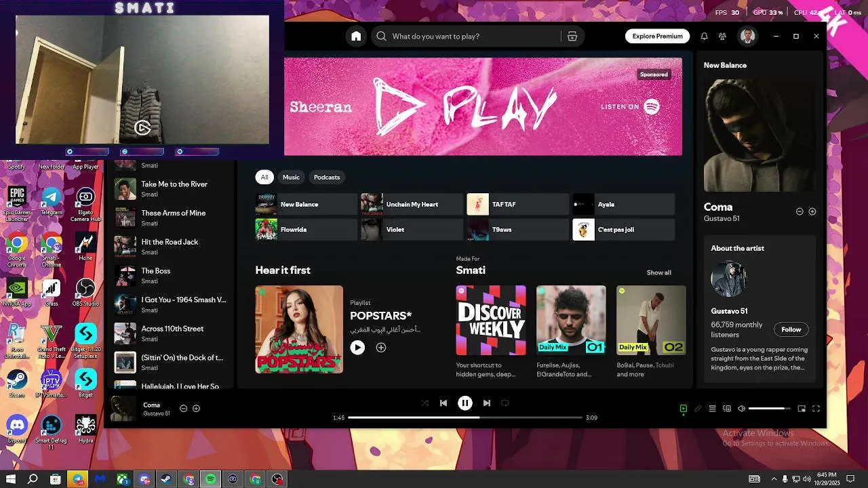Open the user profile avatar menu
This screenshot has width=868, height=488.
[748, 36]
